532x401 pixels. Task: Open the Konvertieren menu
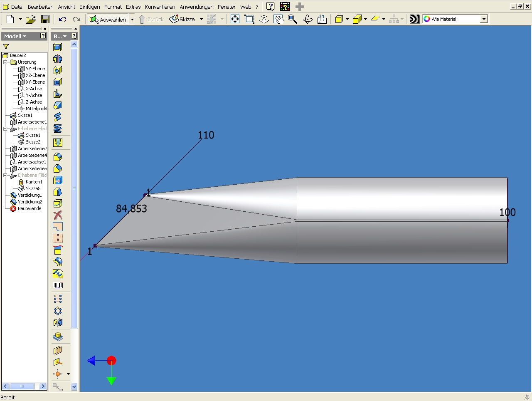click(x=160, y=7)
